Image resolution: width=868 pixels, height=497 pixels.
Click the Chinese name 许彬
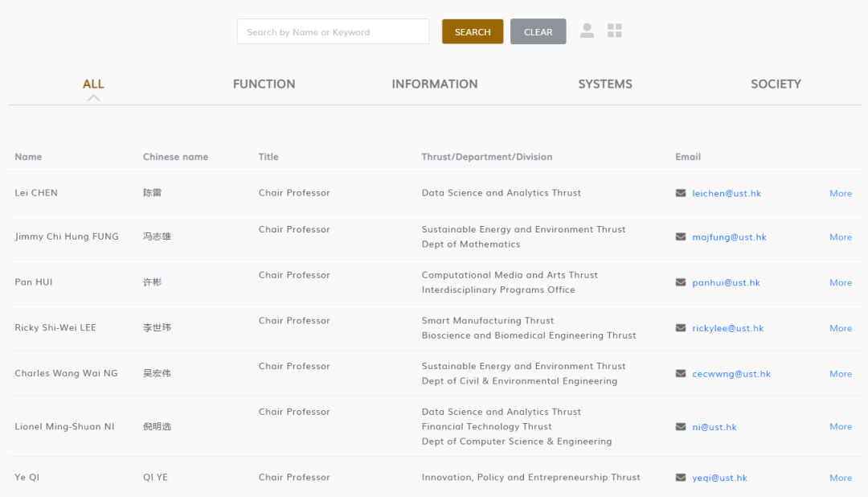(152, 281)
